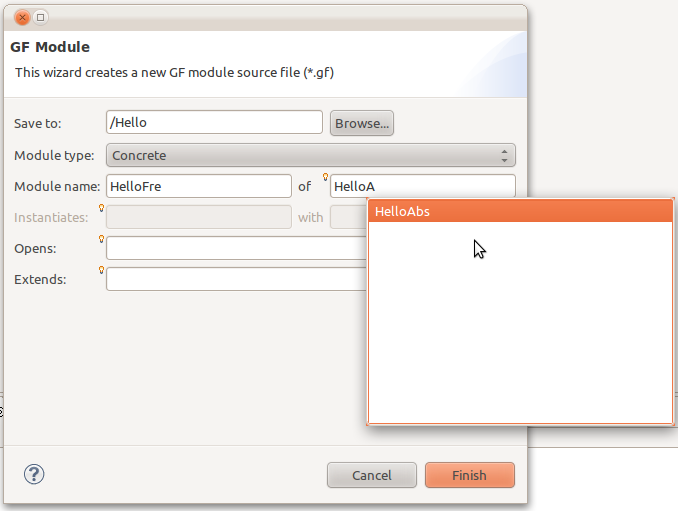Click the lightbulb icon on the Extends field
The height and width of the screenshot is (511, 678).
coord(101,270)
